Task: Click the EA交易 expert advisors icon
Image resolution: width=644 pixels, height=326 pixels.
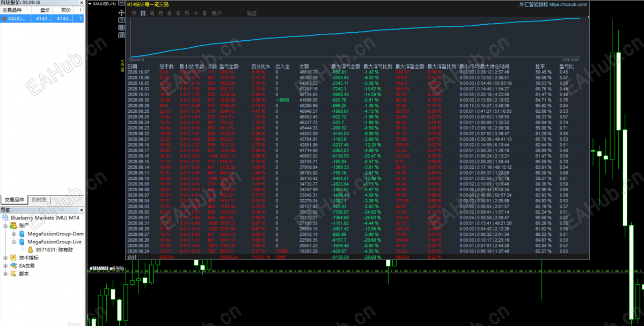Action: (13, 265)
